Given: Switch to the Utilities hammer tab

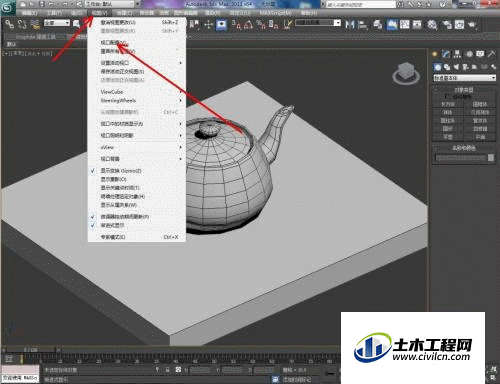Looking at the screenshot, I should 491,54.
